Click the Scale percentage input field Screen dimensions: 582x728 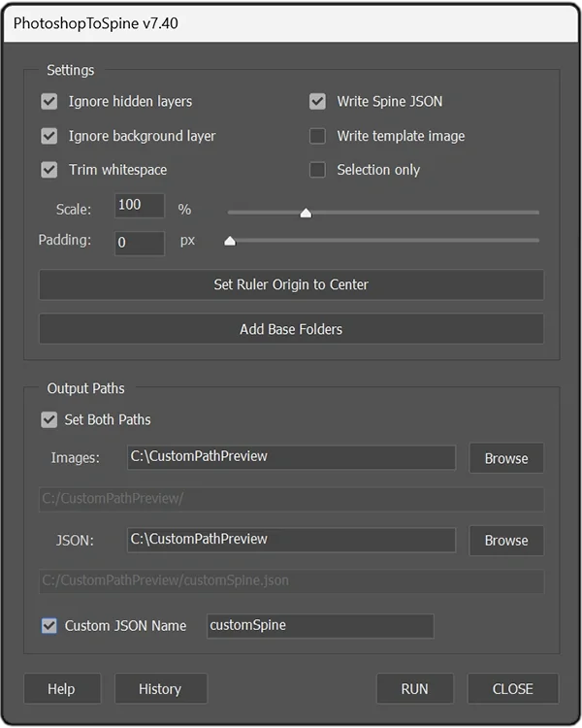click(140, 206)
